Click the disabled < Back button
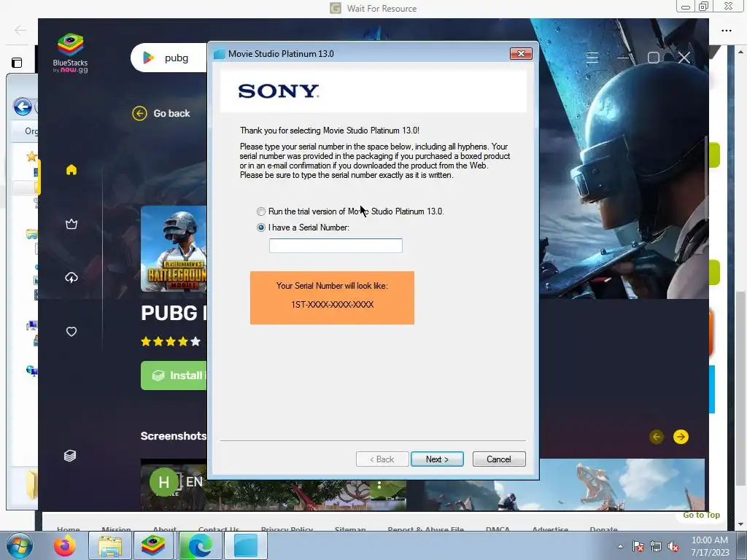The height and width of the screenshot is (560, 747). (x=382, y=459)
